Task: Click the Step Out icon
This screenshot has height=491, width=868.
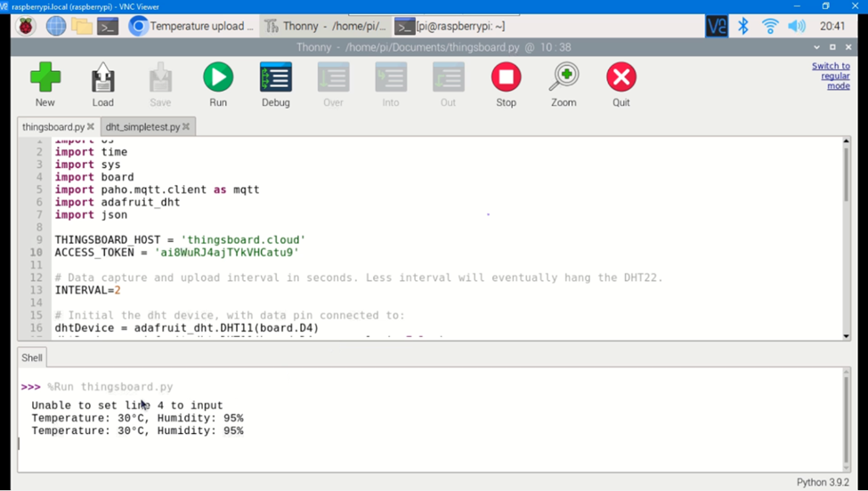Action: (449, 84)
